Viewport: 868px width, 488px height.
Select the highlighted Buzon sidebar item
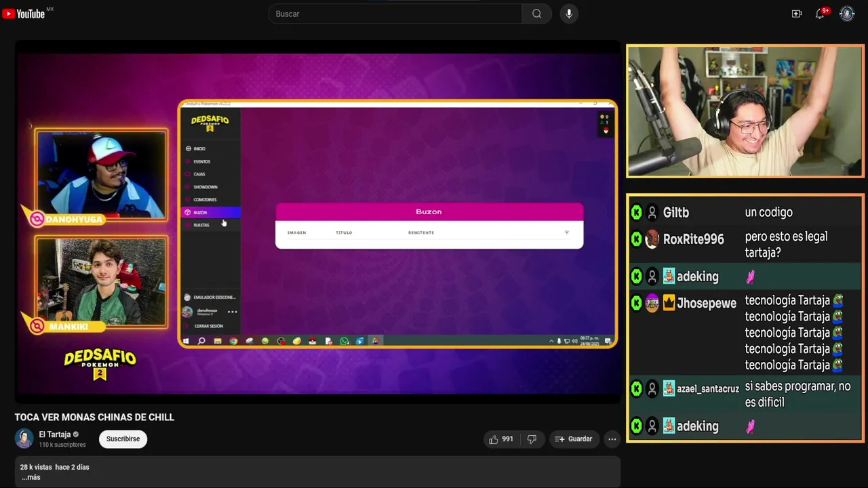(211, 212)
